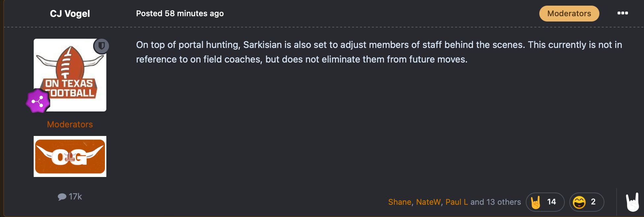Image resolution: width=644 pixels, height=217 pixels.
Task: Click the laughing face reaction emoji
Action: click(579, 202)
